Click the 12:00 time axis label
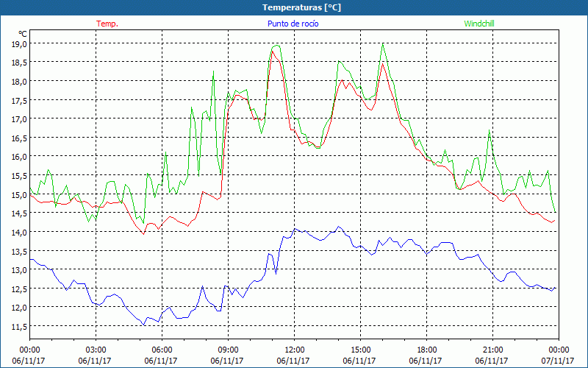This screenshot has height=368, width=588. (295, 350)
